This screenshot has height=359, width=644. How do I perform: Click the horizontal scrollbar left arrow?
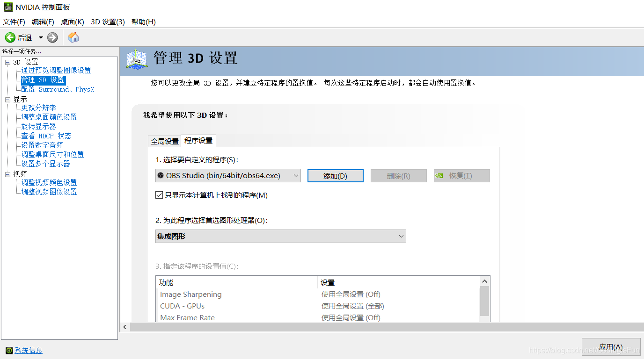125,327
